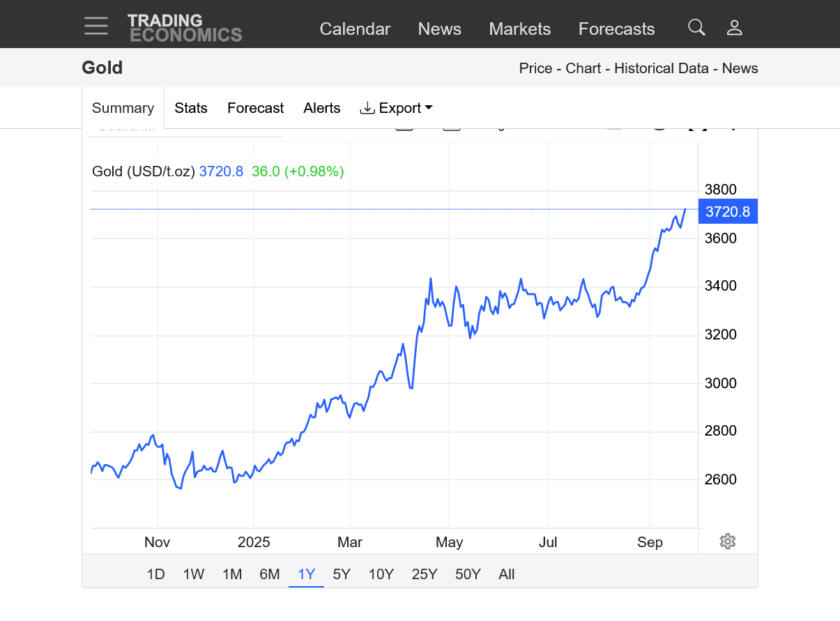
Task: Show All historical data range
Action: [x=506, y=574]
